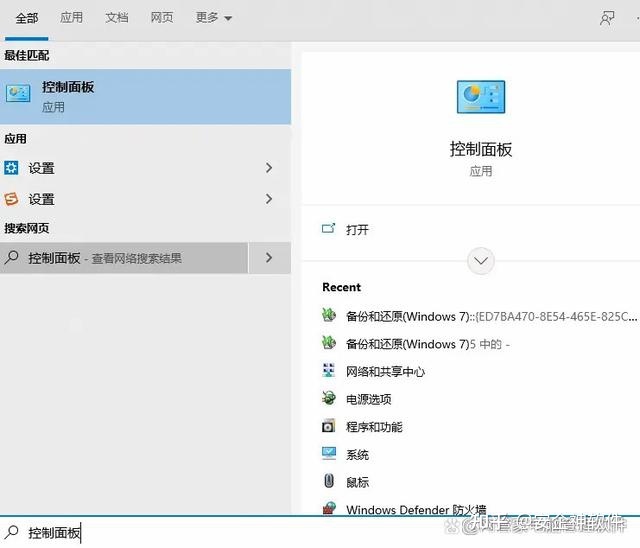Switch to the 网页 tab
The width and height of the screenshot is (640, 548).
coord(162,18)
